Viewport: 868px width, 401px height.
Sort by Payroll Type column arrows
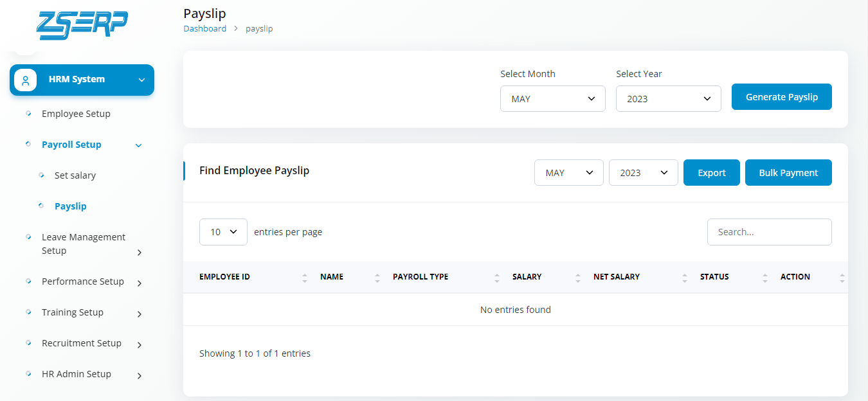point(497,278)
